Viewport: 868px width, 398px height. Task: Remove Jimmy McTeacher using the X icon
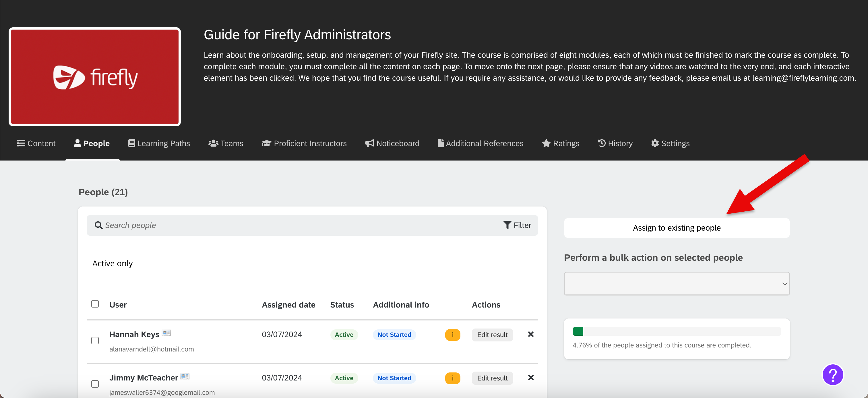530,378
